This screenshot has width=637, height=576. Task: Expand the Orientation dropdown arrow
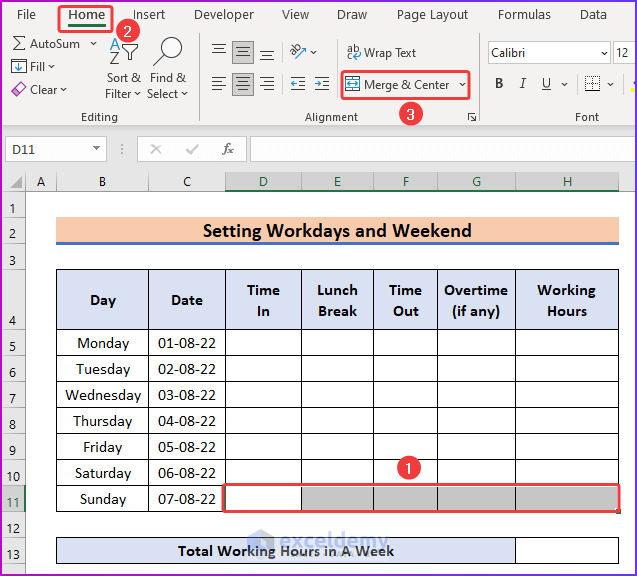tap(313, 52)
